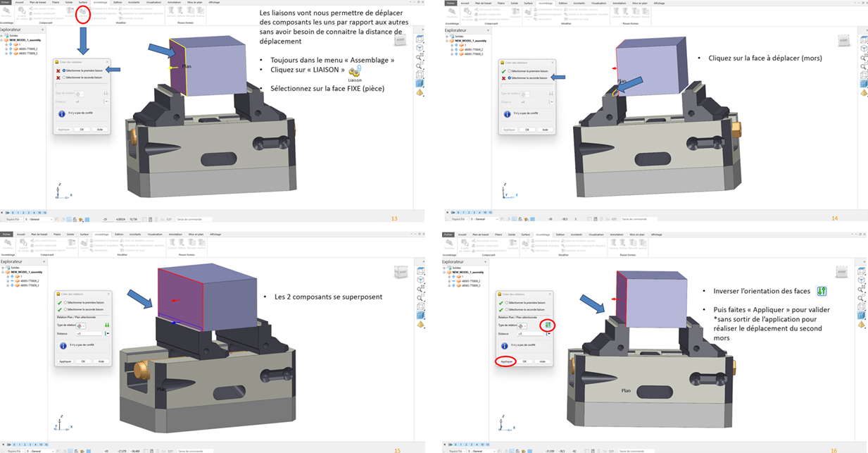Click the yellow pyramid icon in slide 14's right toolbar
This screenshot has height=453, width=868.
[x=864, y=93]
